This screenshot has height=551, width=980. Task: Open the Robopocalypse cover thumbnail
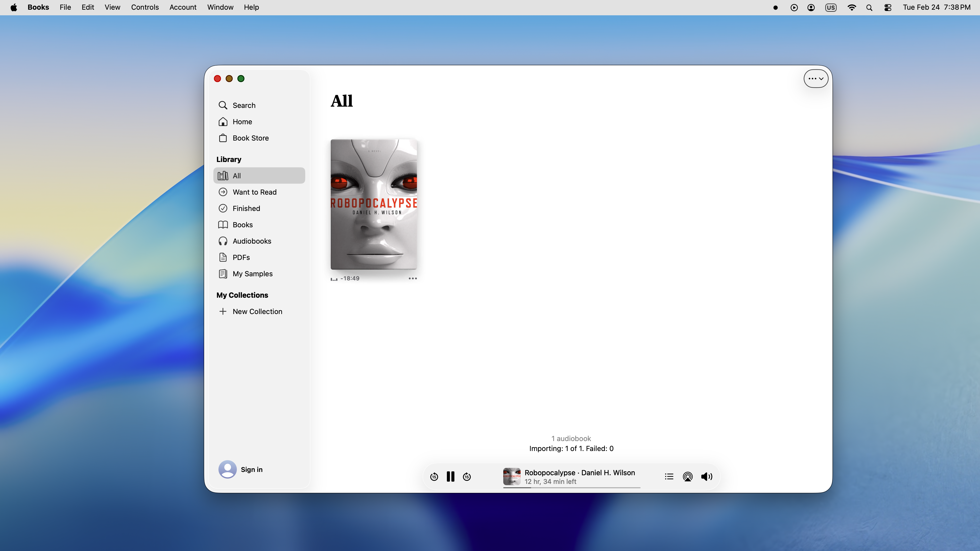(x=512, y=477)
